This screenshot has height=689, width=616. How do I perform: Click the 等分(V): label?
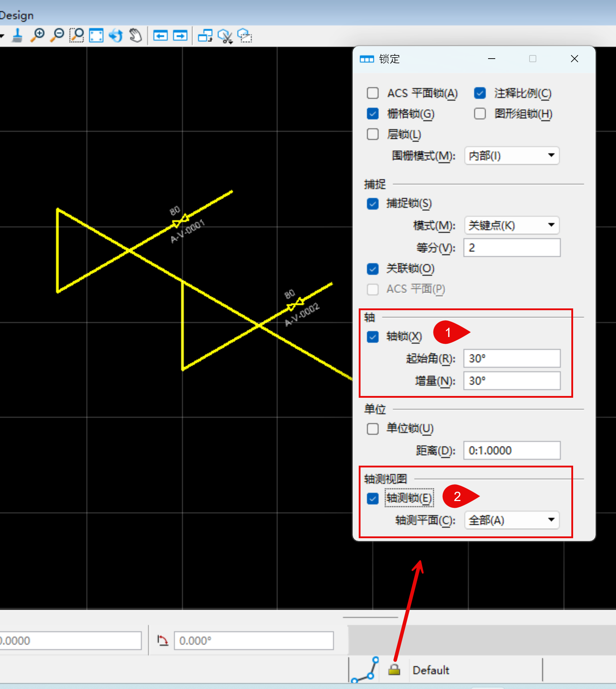436,248
